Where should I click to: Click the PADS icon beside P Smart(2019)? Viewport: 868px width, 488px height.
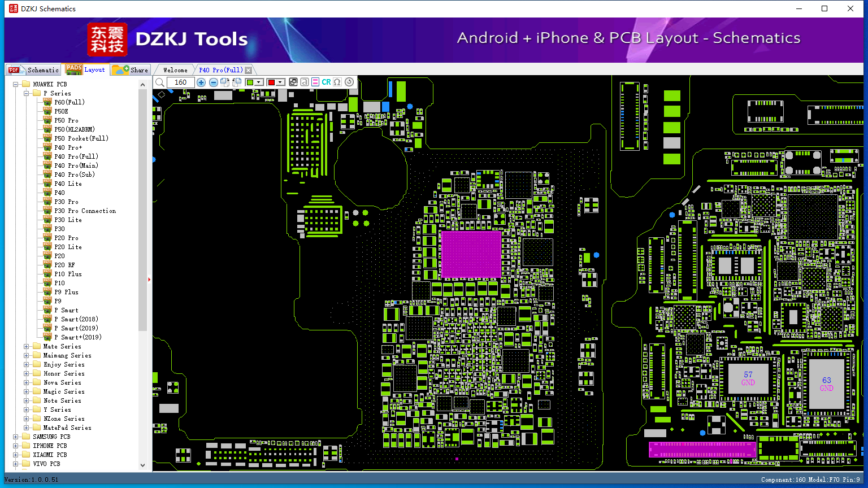pyautogui.click(x=47, y=328)
